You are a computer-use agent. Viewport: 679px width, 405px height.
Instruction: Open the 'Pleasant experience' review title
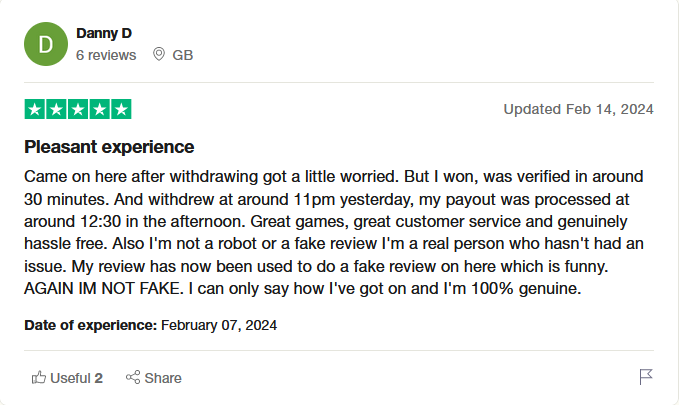109,147
